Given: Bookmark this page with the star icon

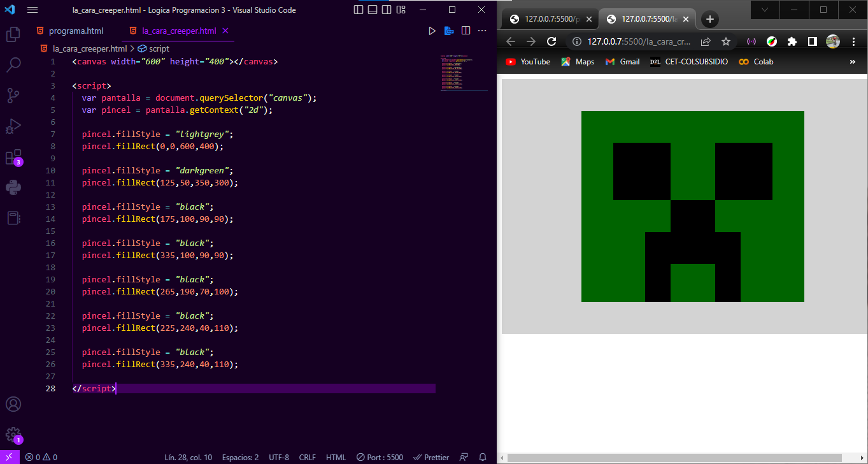Looking at the screenshot, I should pyautogui.click(x=725, y=41).
